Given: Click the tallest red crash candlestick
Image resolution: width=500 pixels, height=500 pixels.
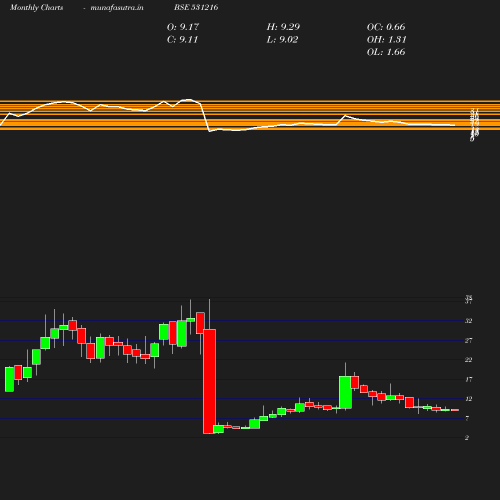Looking at the screenshot, I should (x=209, y=381).
